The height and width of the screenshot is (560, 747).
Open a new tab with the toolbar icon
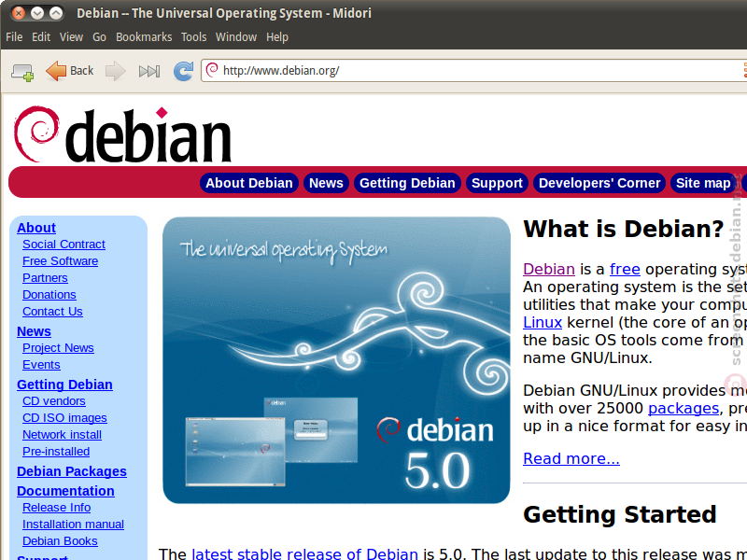(22, 72)
